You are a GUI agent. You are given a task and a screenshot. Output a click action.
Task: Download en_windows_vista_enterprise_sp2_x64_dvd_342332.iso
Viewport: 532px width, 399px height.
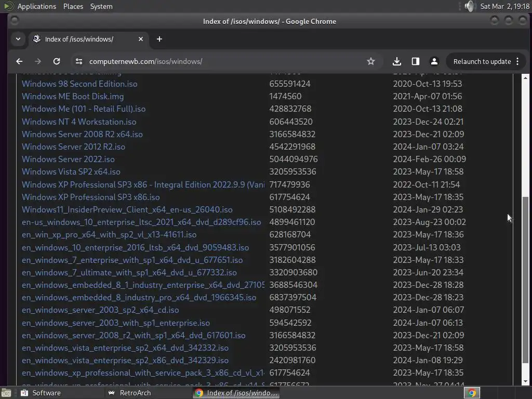tap(125, 348)
